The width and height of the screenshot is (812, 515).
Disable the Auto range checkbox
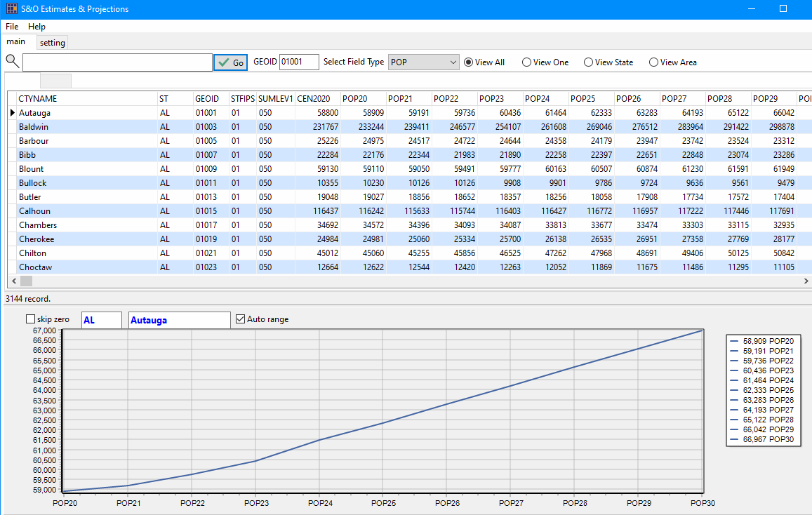coord(241,319)
